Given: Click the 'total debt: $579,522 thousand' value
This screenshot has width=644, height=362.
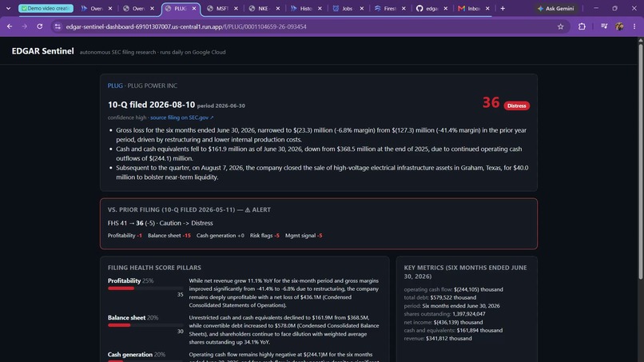Looking at the screenshot, I should pyautogui.click(x=440, y=297).
